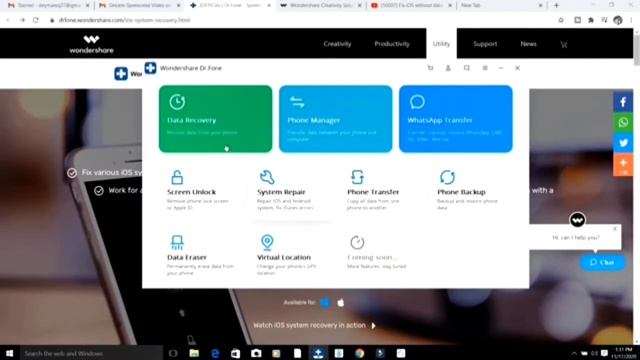Select the Screen Unlock label

click(x=191, y=192)
